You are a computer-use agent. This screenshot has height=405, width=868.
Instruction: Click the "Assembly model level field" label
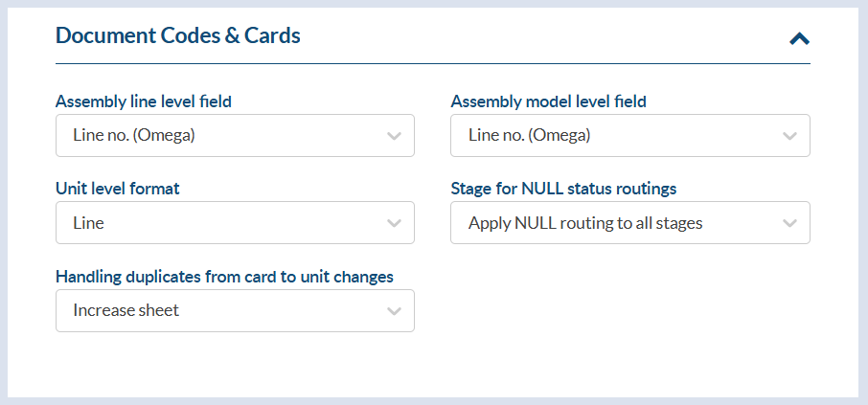pos(548,101)
